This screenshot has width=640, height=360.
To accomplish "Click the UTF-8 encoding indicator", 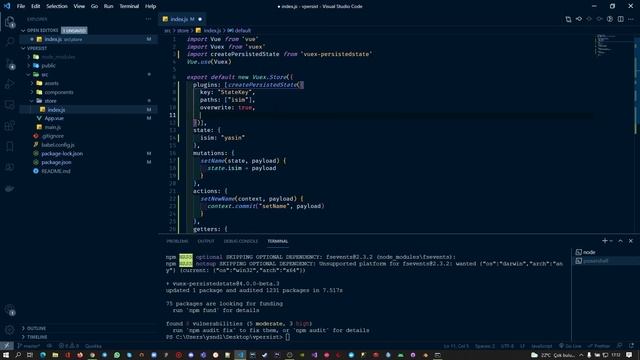I will (507, 346).
